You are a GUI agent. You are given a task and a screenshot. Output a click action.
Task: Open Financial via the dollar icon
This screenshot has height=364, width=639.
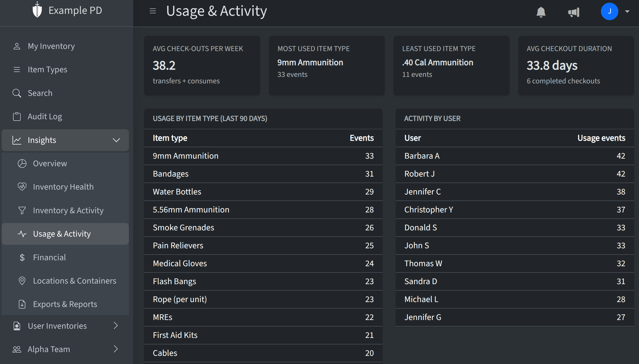[22, 257]
